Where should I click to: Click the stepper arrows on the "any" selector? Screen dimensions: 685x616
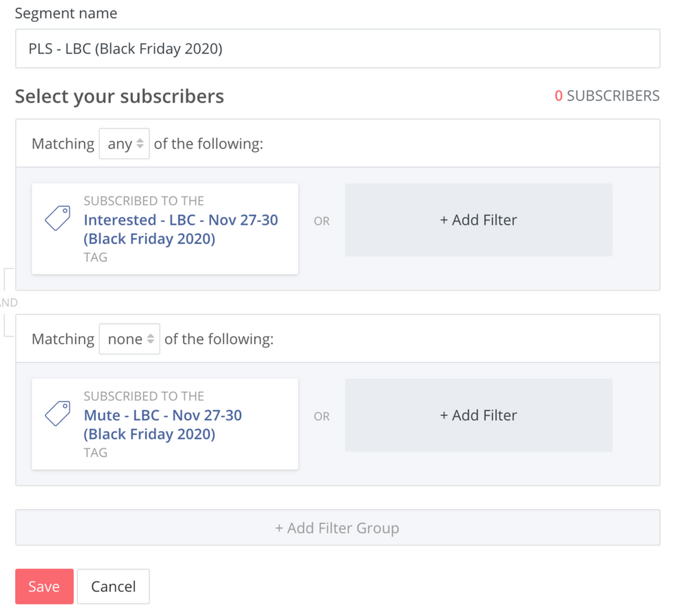click(x=140, y=143)
